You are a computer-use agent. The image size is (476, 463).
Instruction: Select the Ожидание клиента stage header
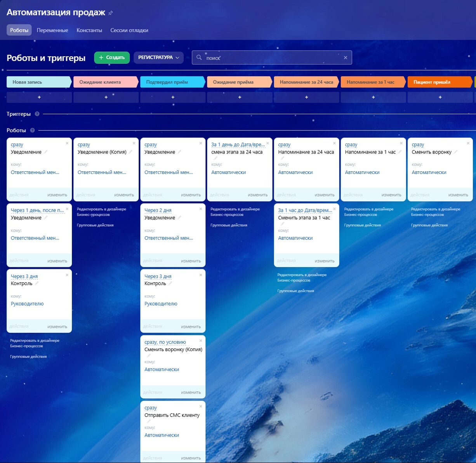pyautogui.click(x=106, y=82)
